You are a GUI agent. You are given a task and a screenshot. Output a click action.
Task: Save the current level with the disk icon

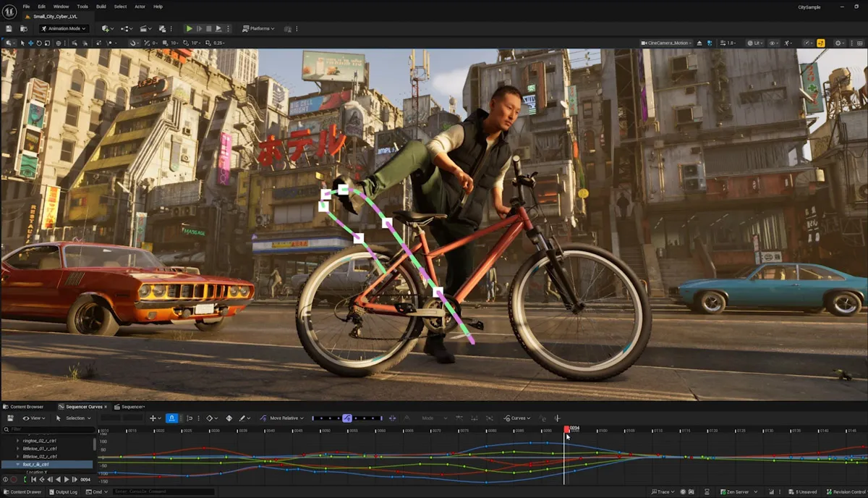pyautogui.click(x=9, y=28)
